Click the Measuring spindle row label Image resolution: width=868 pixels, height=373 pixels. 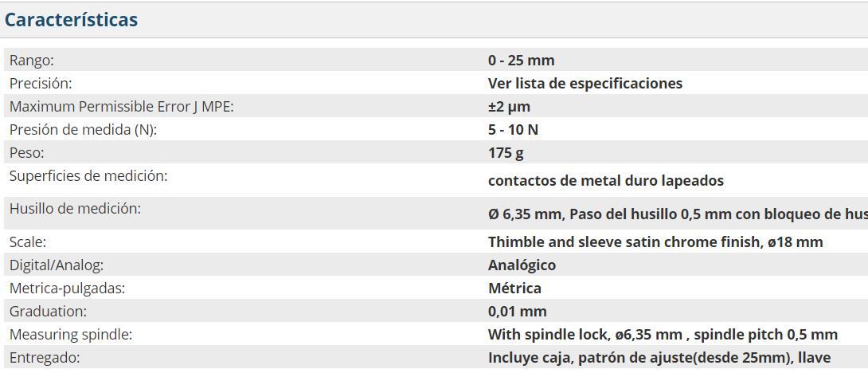[71, 334]
